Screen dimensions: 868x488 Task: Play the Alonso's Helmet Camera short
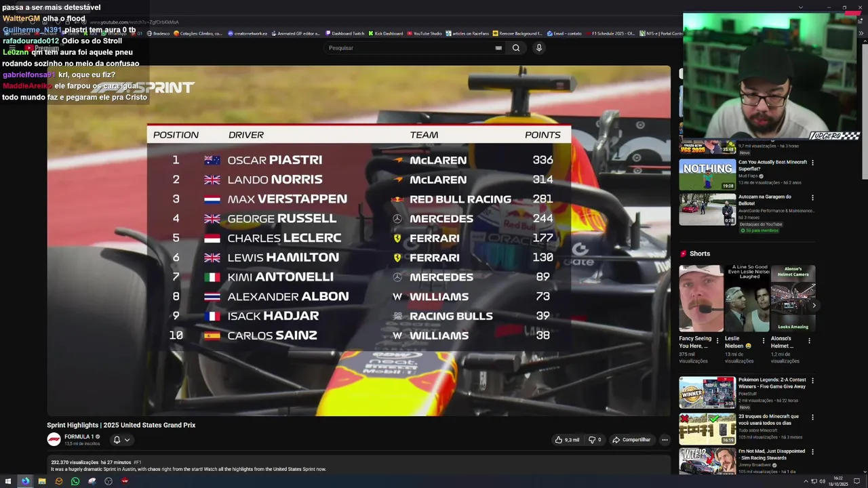click(x=792, y=298)
